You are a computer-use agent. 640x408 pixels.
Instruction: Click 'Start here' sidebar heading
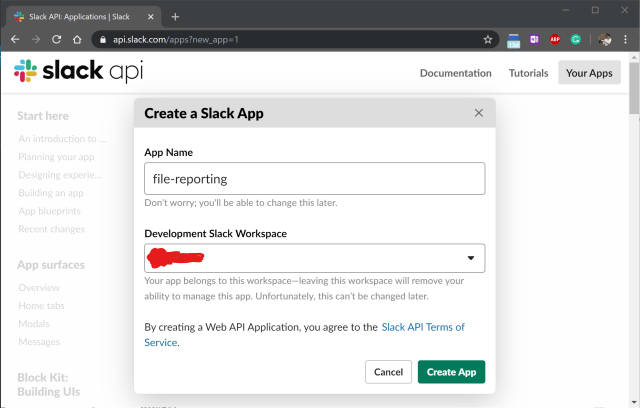(43, 116)
